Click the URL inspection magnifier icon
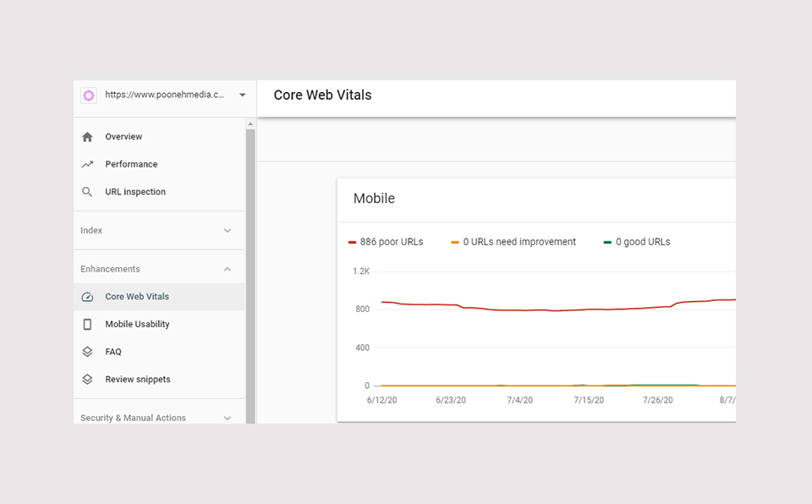Viewport: 812px width, 504px height. 87,192
